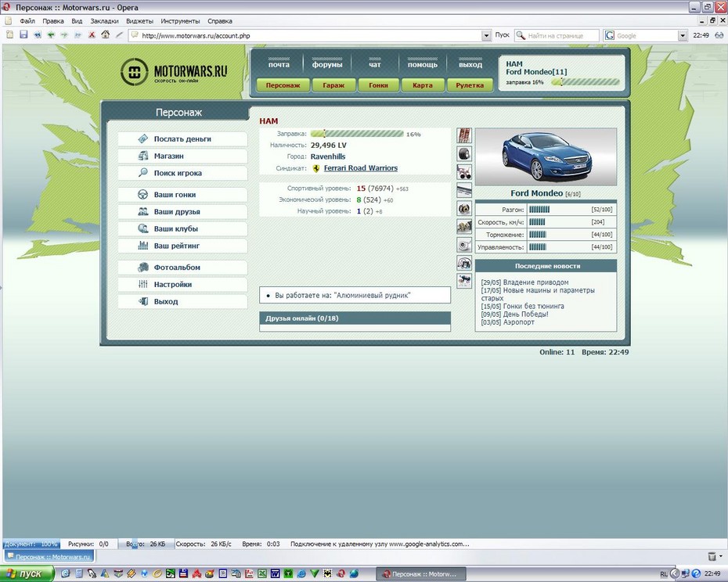Click the Opera icon in quick launch
This screenshot has width=728, height=582.
(341, 573)
